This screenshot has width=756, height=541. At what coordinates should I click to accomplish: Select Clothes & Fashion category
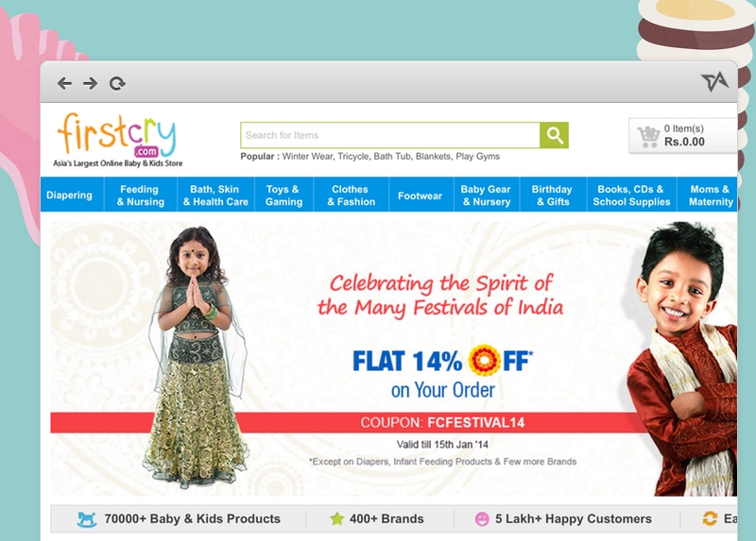[351, 195]
